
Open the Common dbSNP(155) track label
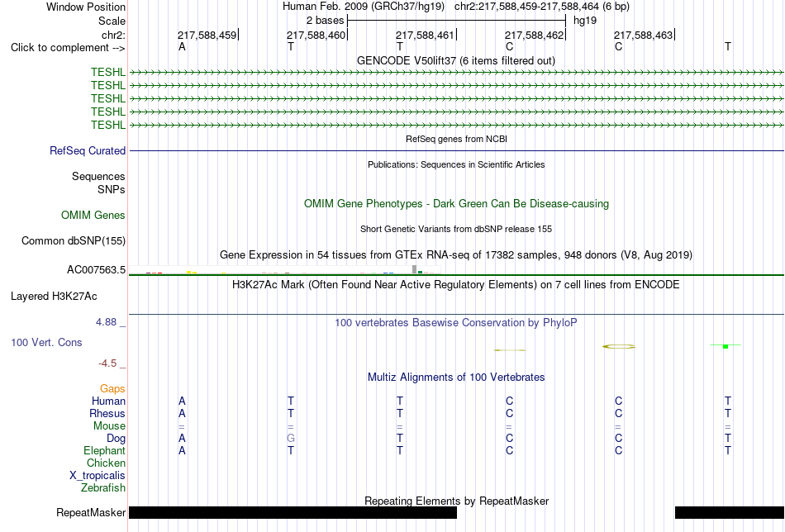coord(74,240)
